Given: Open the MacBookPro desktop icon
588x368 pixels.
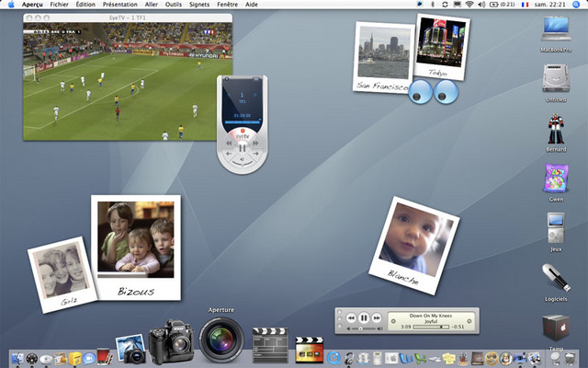Looking at the screenshot, I should (x=556, y=29).
